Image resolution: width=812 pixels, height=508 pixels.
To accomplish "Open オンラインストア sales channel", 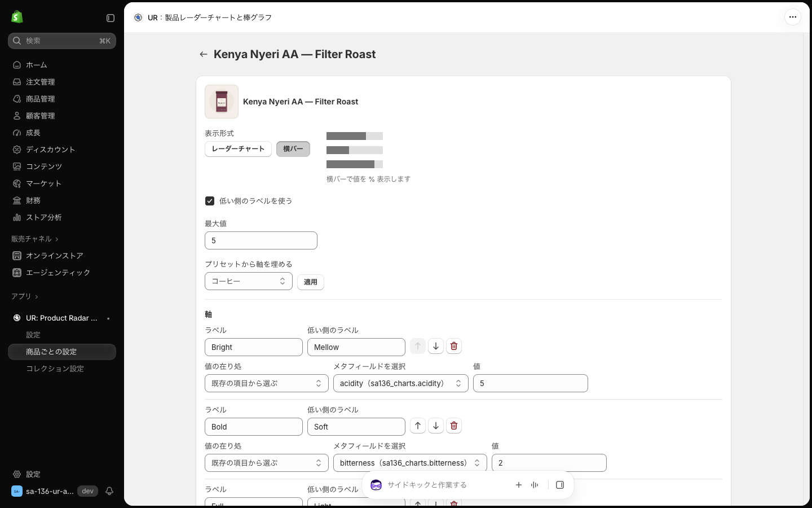I will click(x=62, y=256).
